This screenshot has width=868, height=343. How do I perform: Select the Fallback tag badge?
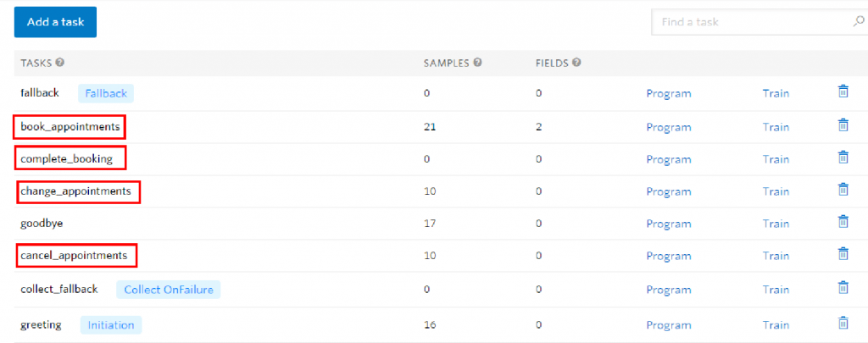pos(106,93)
